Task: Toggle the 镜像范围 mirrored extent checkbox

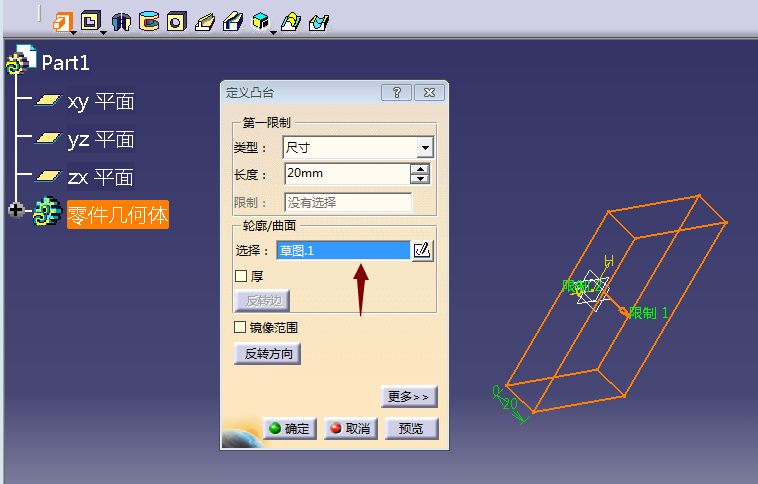Action: tap(240, 327)
